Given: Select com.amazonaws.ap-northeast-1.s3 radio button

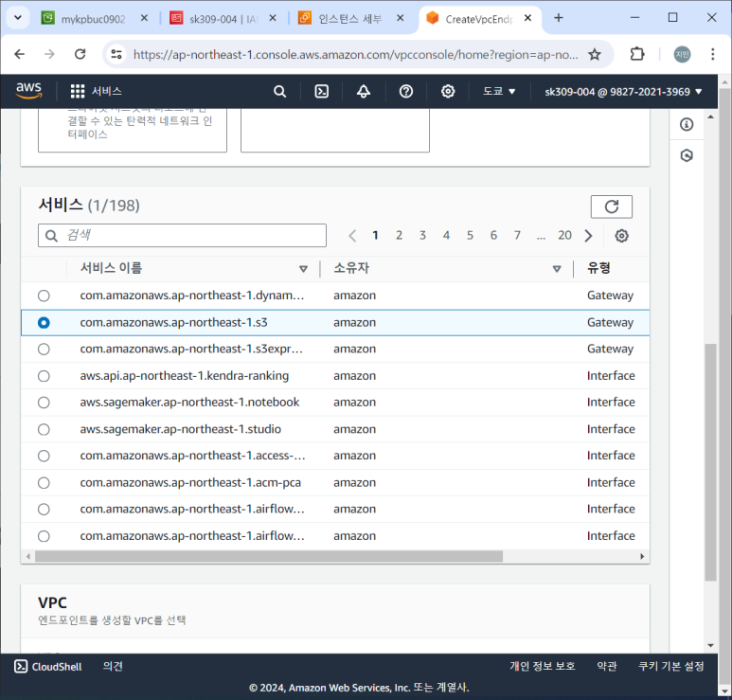Looking at the screenshot, I should tap(44, 323).
